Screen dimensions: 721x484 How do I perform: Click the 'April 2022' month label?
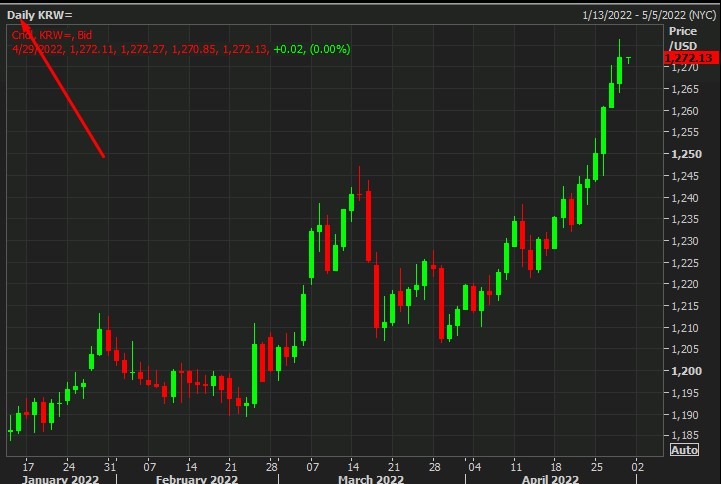[550, 479]
